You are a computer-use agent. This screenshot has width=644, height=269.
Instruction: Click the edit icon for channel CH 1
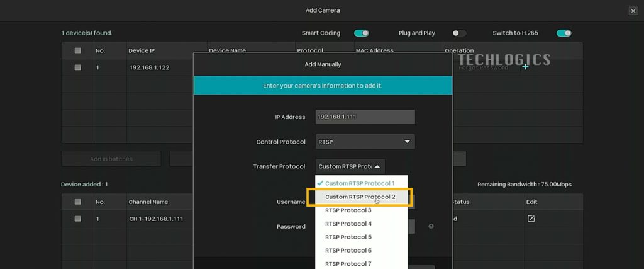point(531,219)
